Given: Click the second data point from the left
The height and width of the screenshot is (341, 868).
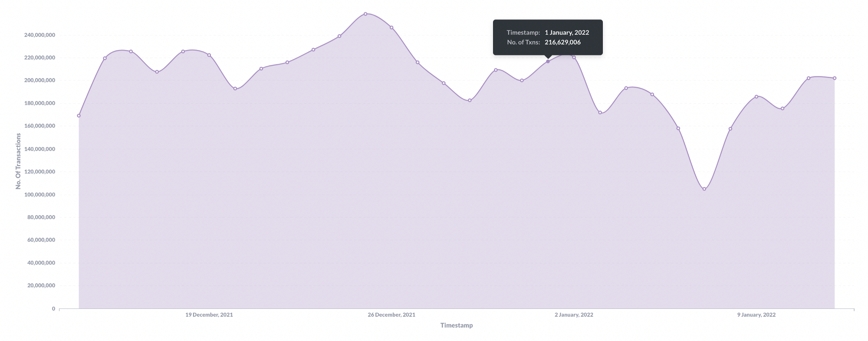Looking at the screenshot, I should point(105,58).
